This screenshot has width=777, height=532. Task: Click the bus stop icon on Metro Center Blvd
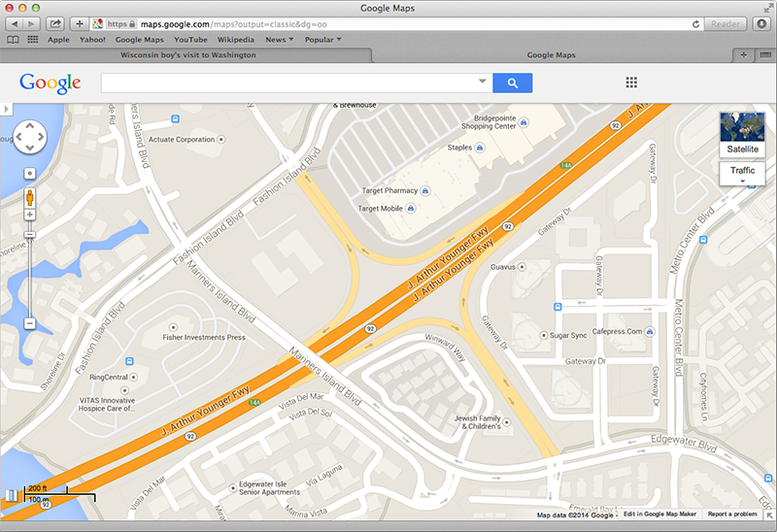pyautogui.click(x=702, y=240)
